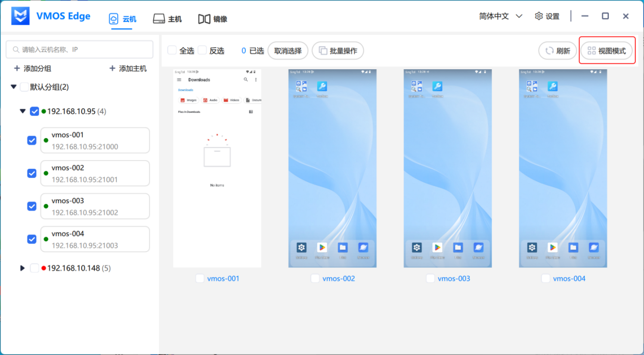Viewport: 644px width, 355px height.
Task: Switch to the 主机 tab
Action: coord(167,19)
